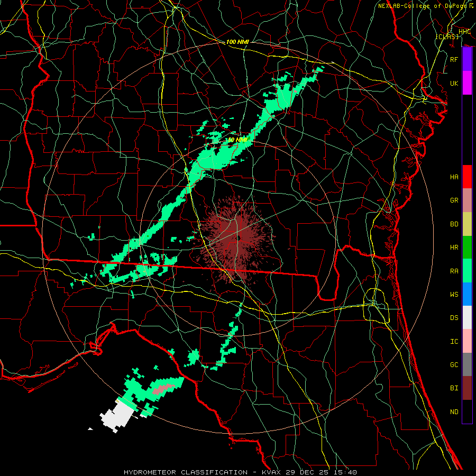Click the pink graupel core in southern storm

coord(163,389)
